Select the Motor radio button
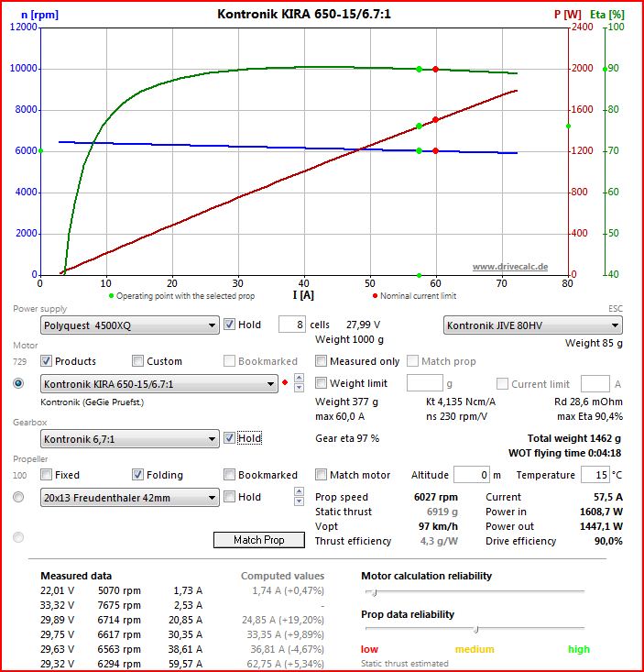644x672 pixels. pos(18,383)
